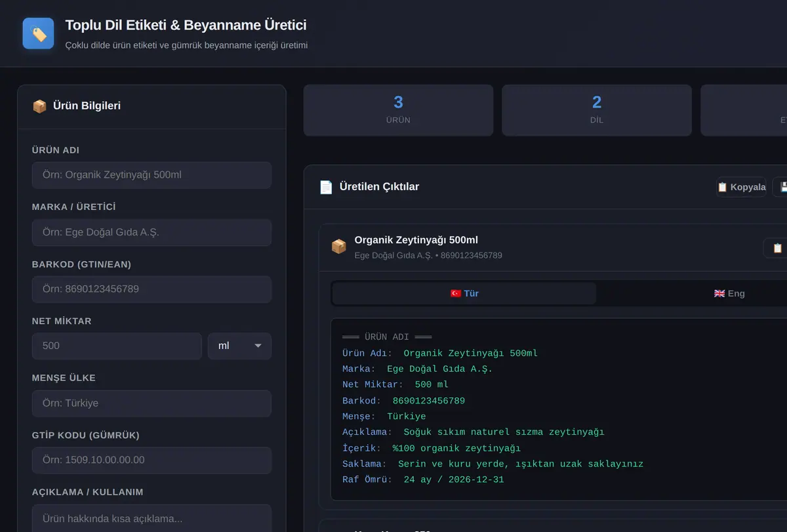Click the 'BARKOD (GTIN/EAN)' field label
This screenshot has width=787, height=532.
[82, 264]
